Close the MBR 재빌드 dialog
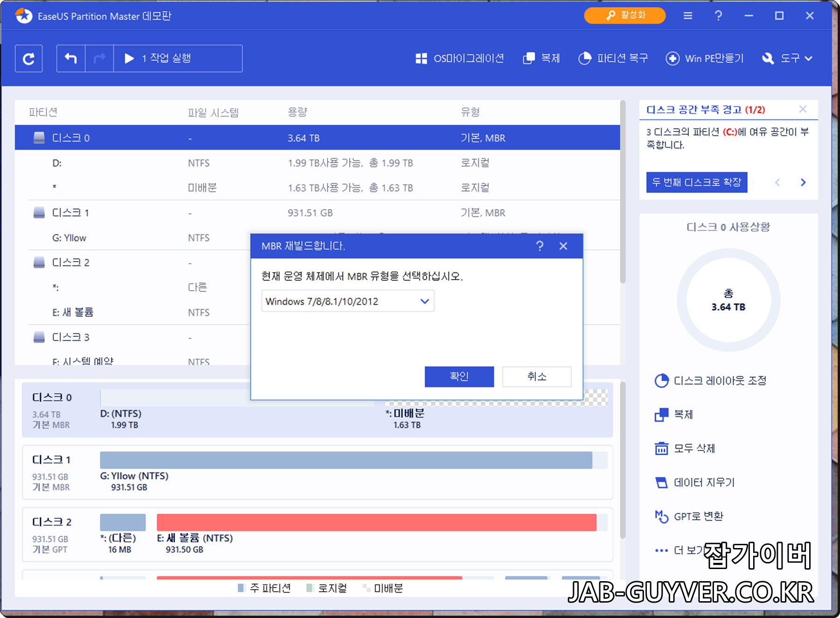Screen dimensions: 840x618 click(x=563, y=246)
